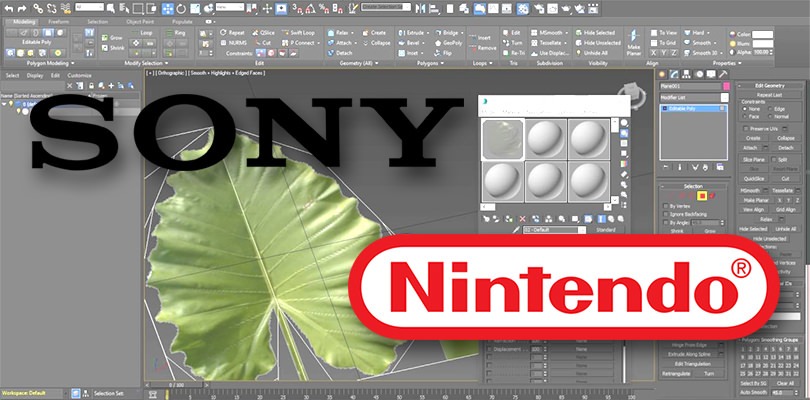Open the Modeling ribbon tab

[x=24, y=22]
